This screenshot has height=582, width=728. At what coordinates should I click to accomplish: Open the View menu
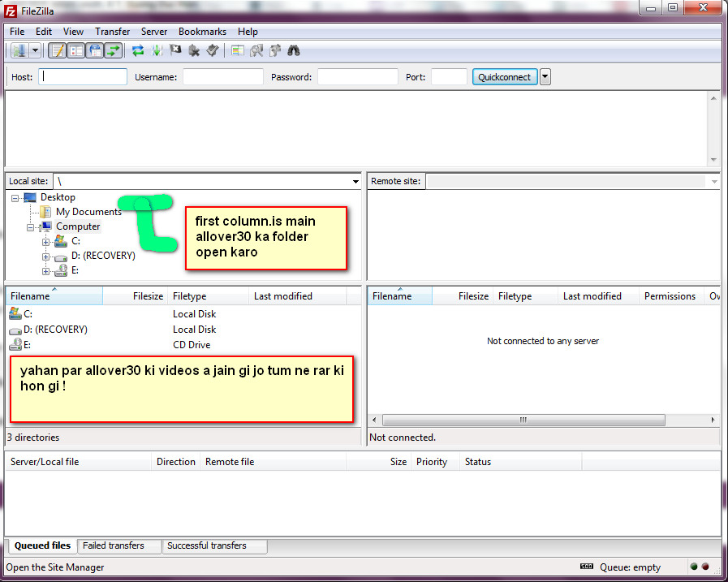[73, 32]
